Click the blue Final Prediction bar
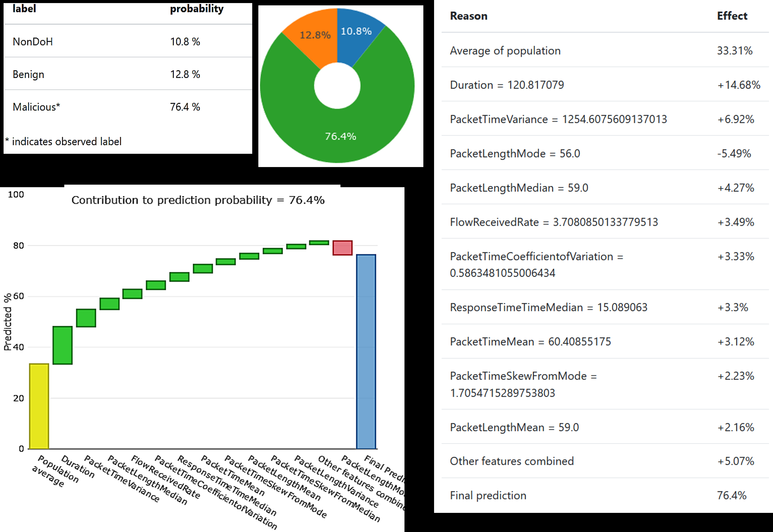Image resolution: width=773 pixels, height=532 pixels. point(366,352)
